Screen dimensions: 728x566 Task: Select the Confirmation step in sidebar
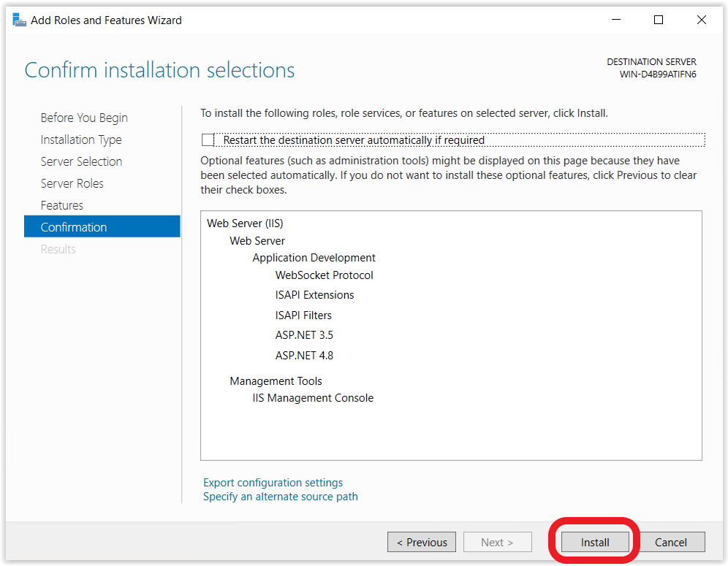tap(102, 226)
